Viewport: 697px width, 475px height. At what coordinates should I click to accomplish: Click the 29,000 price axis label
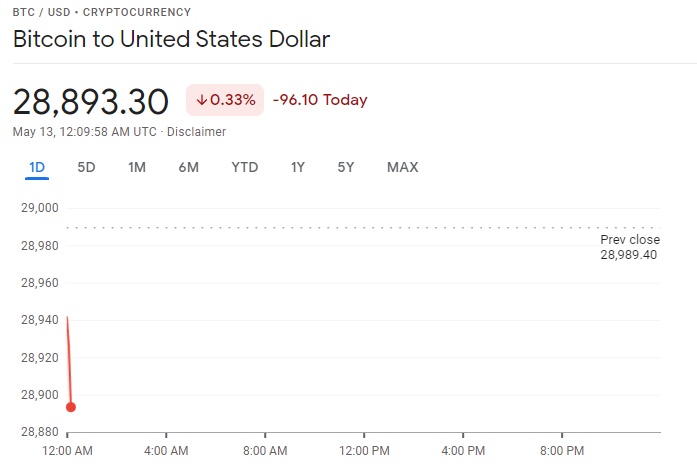click(40, 208)
